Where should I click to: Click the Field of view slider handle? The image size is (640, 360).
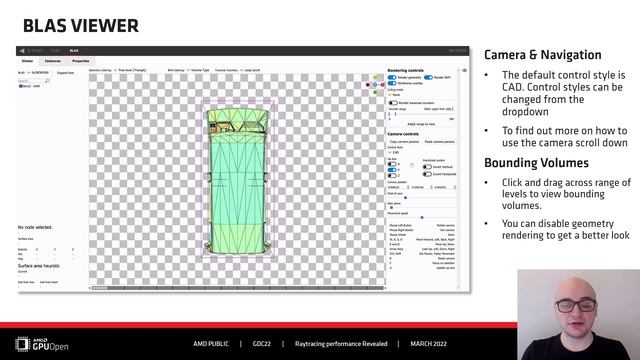(405, 198)
